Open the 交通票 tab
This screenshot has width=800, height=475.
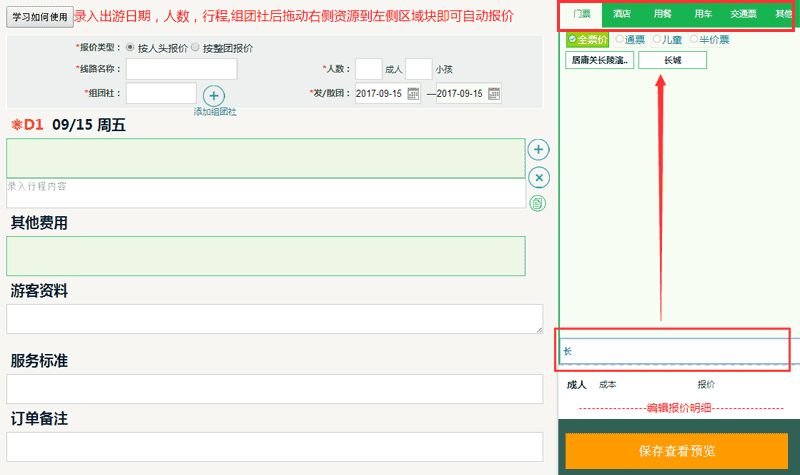(743, 14)
